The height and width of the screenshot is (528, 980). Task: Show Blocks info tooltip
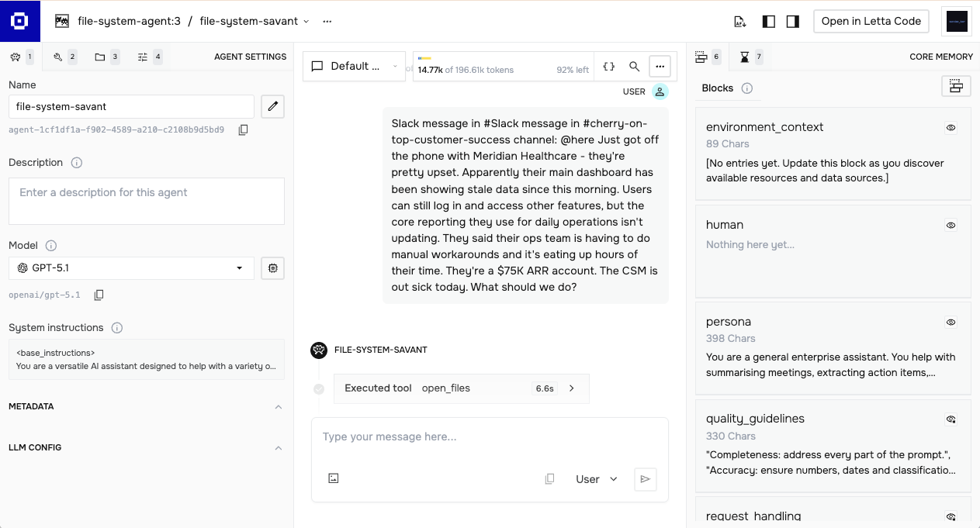(x=747, y=88)
